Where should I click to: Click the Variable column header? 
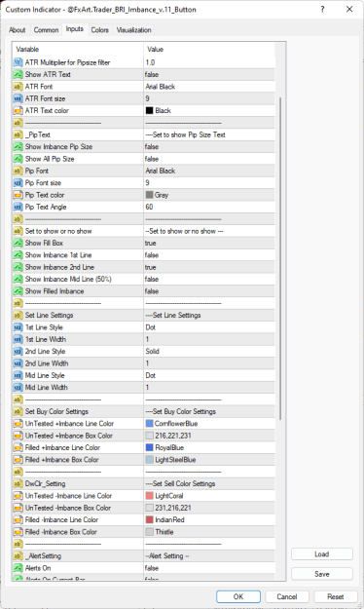point(78,50)
